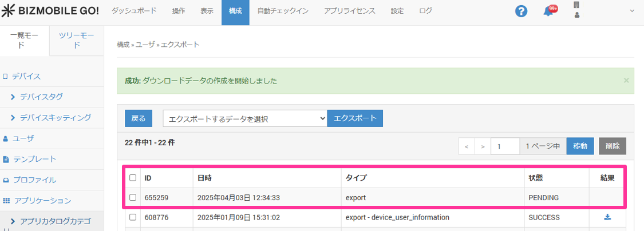Open デバイス in the sidebar

[x=26, y=76]
